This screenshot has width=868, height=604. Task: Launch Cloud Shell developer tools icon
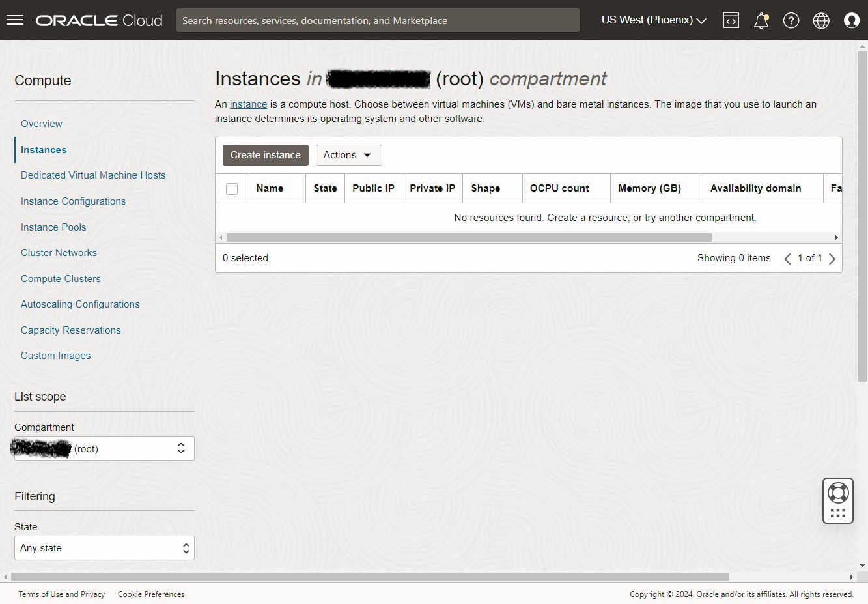[731, 20]
